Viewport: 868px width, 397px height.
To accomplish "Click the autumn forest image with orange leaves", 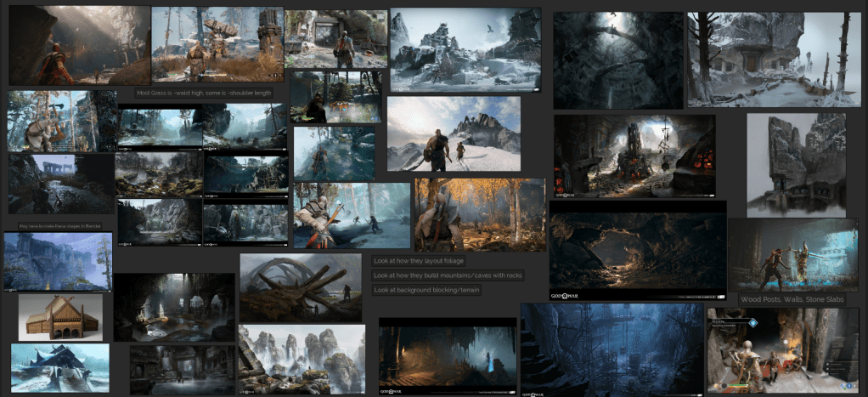I will point(480,214).
